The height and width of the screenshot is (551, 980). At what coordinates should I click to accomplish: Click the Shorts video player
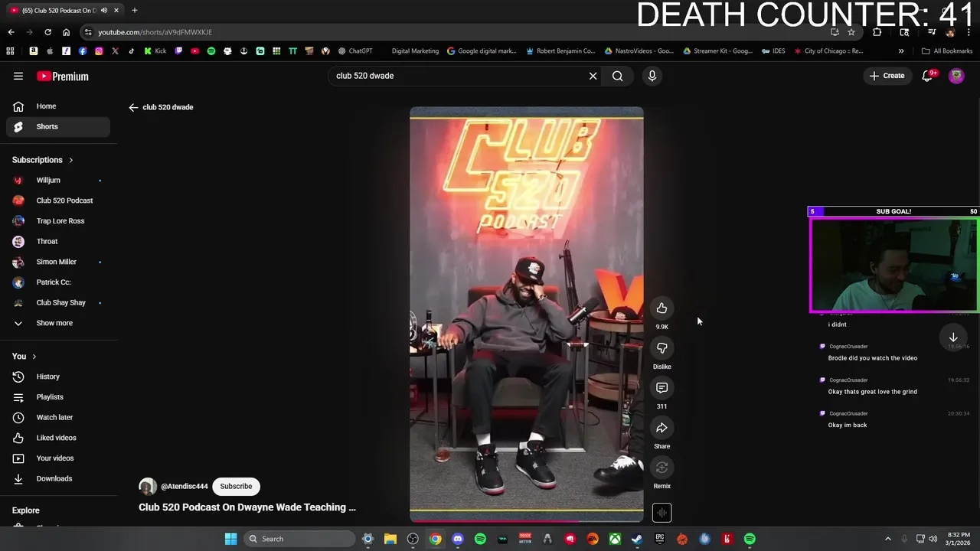click(x=527, y=314)
